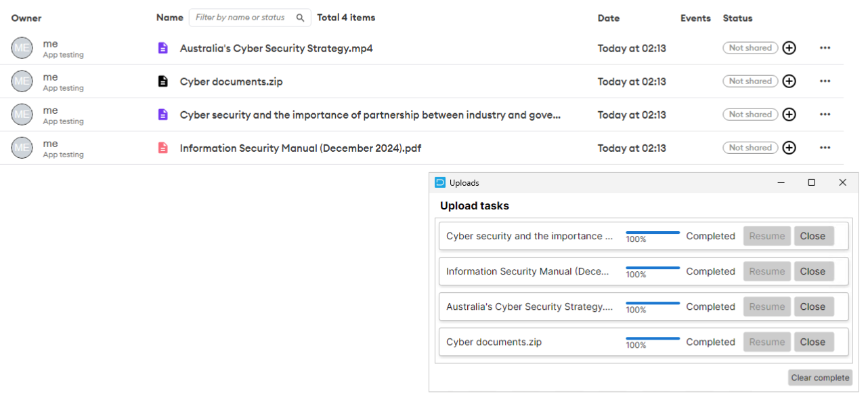Click the red PDF icon for Information Security Manual
This screenshot has width=868, height=402.
coord(162,148)
